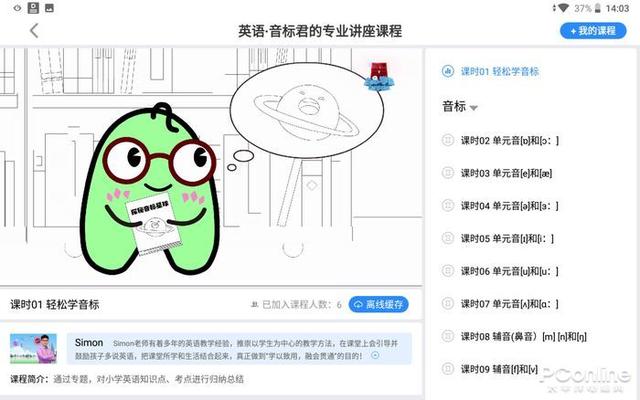
Task: Click the circle icon next to 课时02
Action: tap(448, 140)
